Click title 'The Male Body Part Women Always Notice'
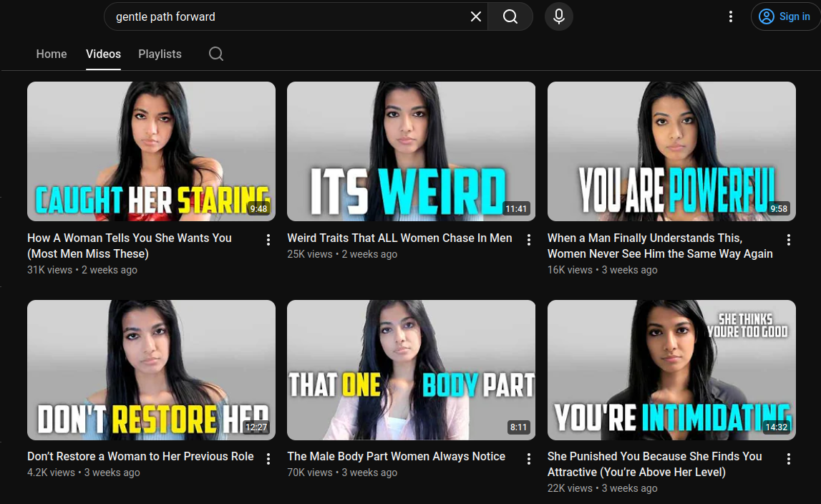 396,456
